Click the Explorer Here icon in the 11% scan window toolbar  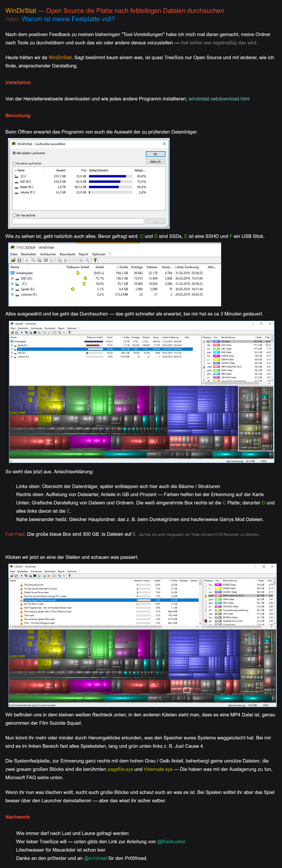click(39, 260)
